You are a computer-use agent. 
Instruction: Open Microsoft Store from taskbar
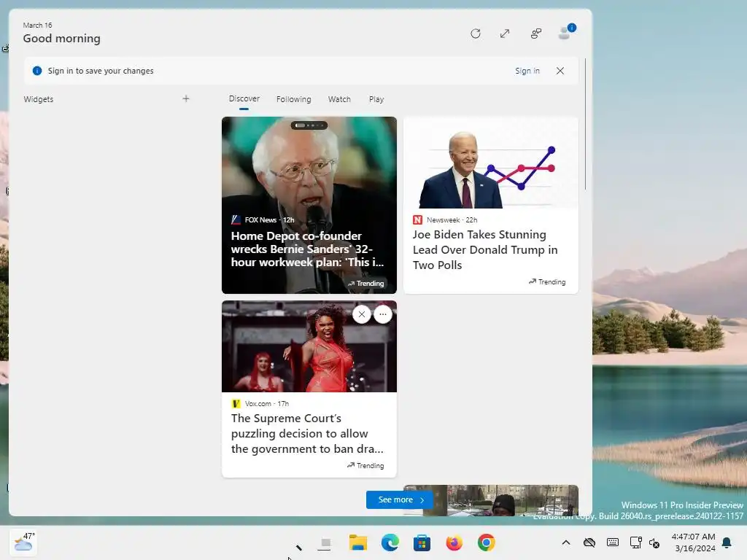tap(422, 542)
